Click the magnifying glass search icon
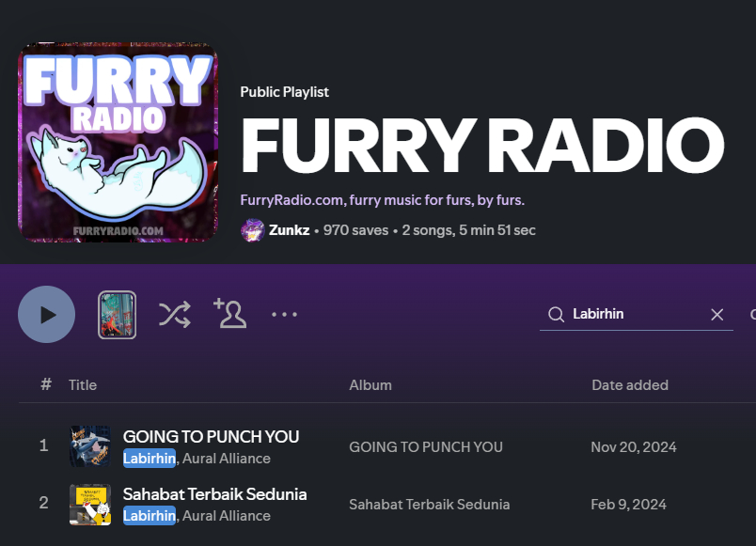The height and width of the screenshot is (546, 756). click(x=556, y=315)
